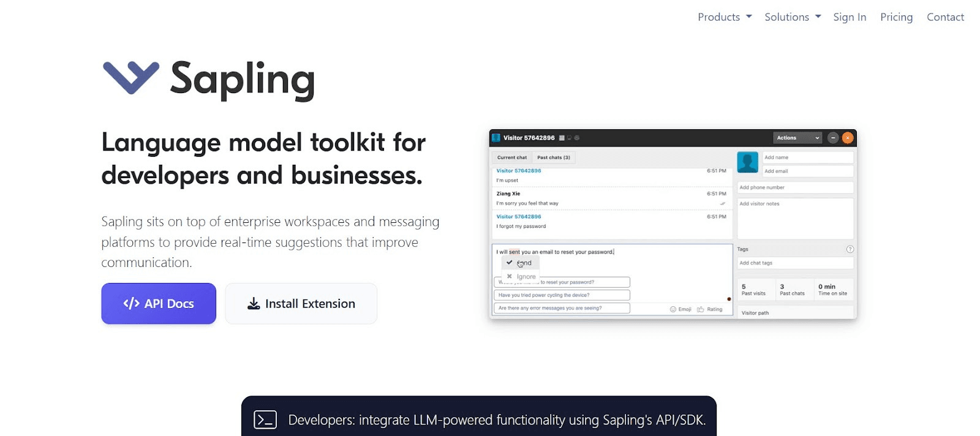
Task: Click the visitor avatar picture
Action: coord(747,163)
